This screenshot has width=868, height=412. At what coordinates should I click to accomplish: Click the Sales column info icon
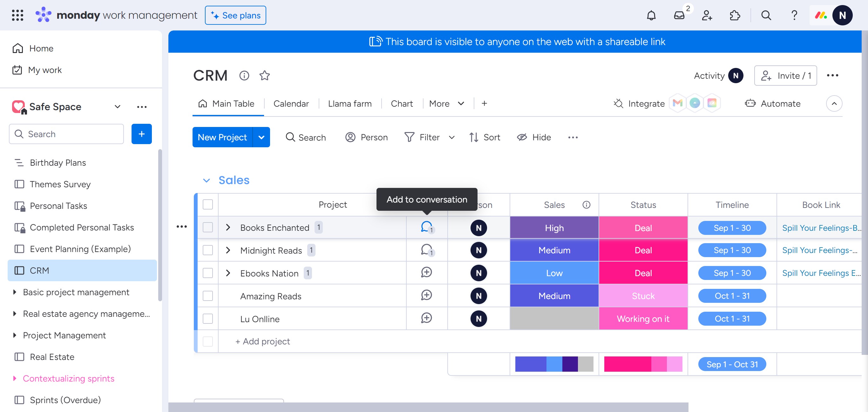(586, 205)
